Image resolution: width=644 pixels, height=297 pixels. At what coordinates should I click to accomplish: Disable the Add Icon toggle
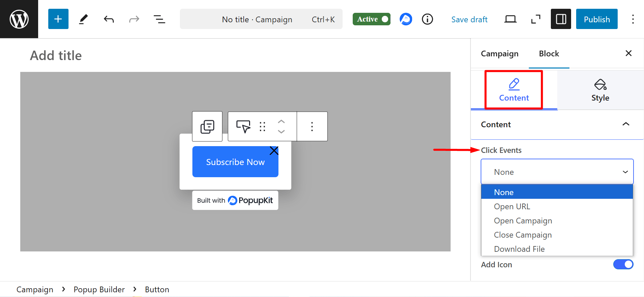point(623,264)
